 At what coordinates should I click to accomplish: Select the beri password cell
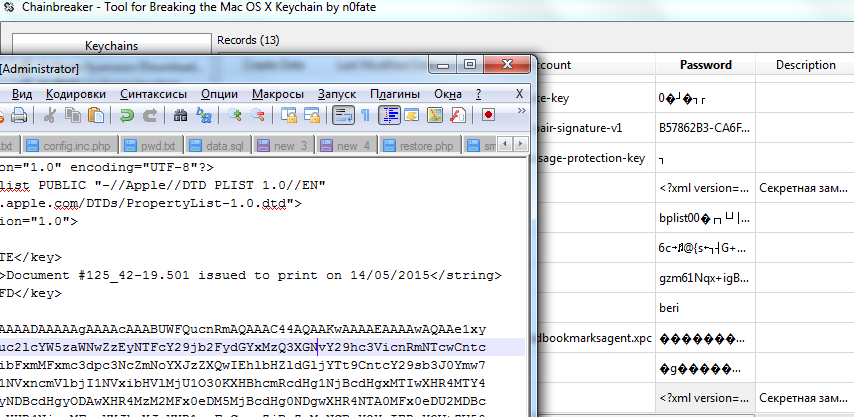coord(705,308)
